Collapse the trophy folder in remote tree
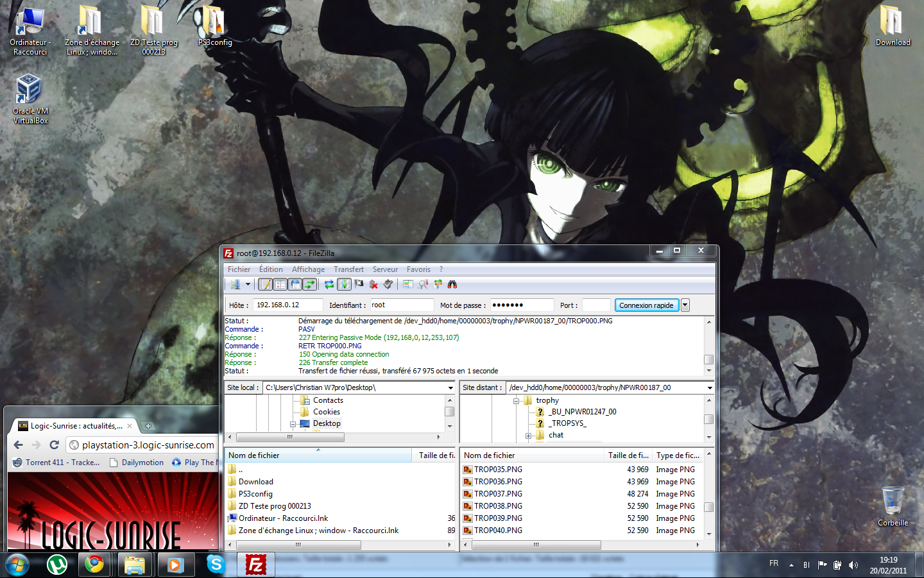This screenshot has width=924, height=578. [516, 401]
